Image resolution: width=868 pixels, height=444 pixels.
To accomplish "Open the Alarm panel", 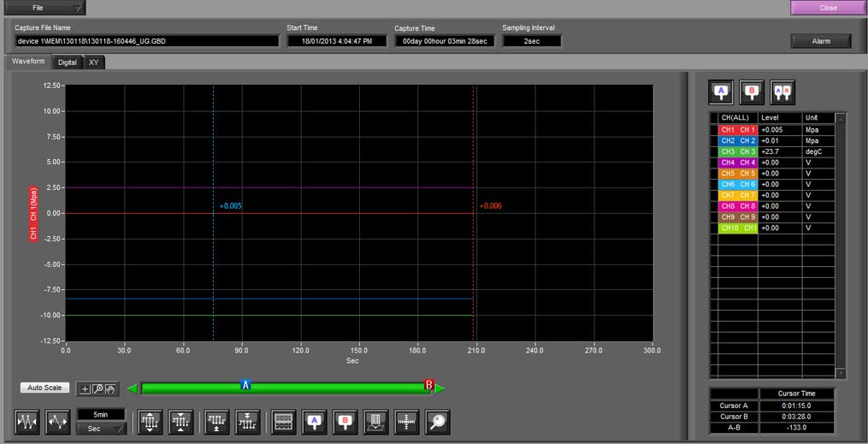I will pos(821,41).
